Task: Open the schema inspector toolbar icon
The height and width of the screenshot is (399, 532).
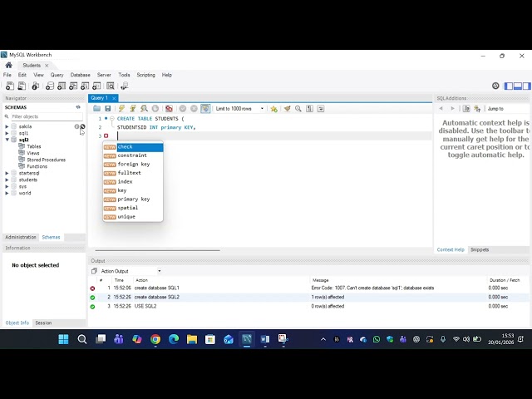Action: (x=35, y=86)
